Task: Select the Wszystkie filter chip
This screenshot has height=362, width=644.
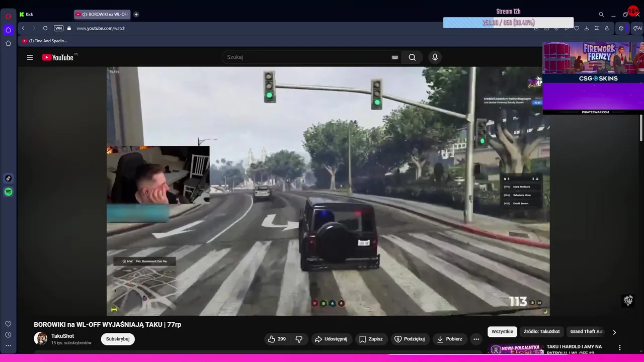Action: pyautogui.click(x=502, y=332)
